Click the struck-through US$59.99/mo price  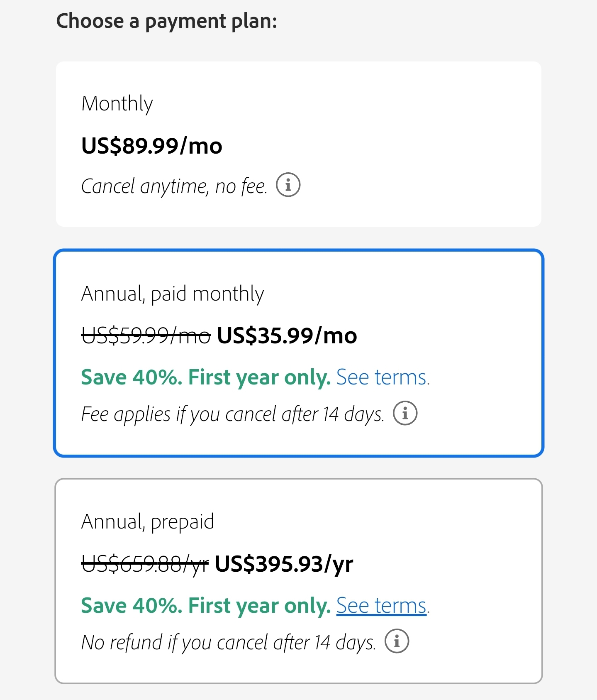click(x=146, y=335)
